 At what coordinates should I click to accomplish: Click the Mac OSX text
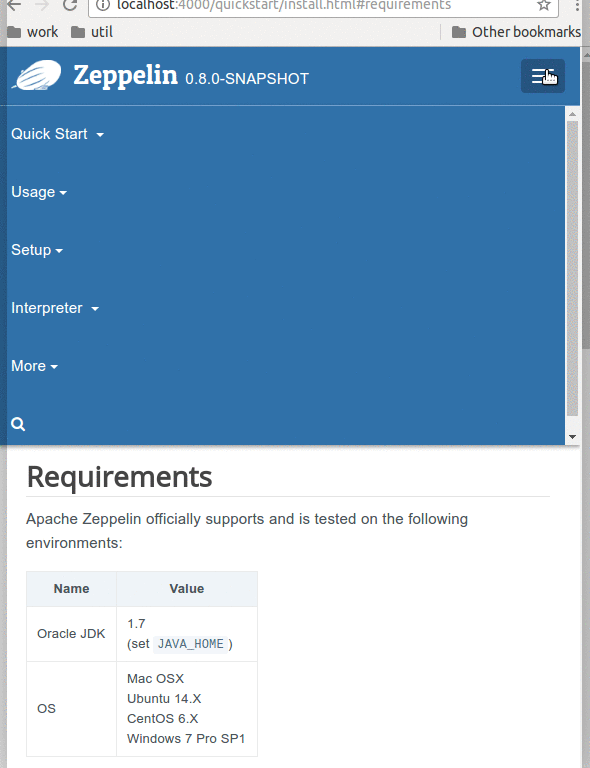pos(156,678)
